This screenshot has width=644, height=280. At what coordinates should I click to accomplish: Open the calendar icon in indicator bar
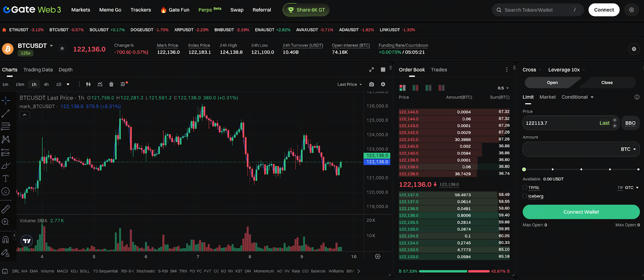(5, 271)
